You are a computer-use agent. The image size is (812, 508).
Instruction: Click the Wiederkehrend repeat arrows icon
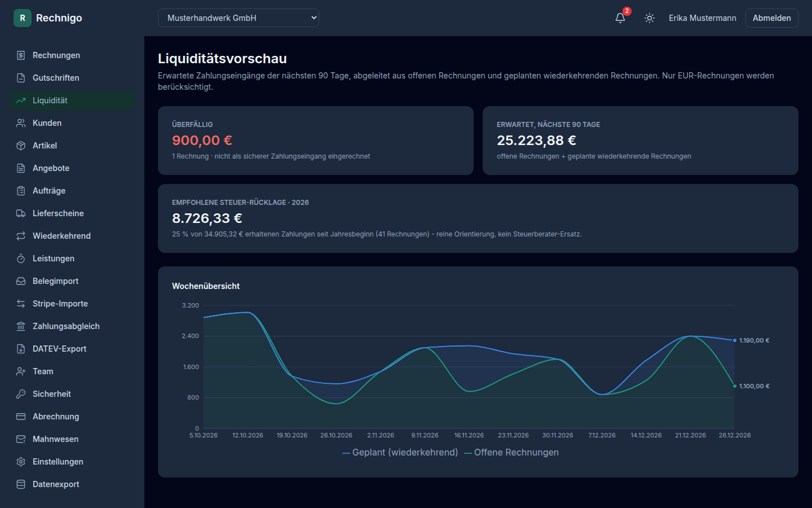(x=21, y=236)
